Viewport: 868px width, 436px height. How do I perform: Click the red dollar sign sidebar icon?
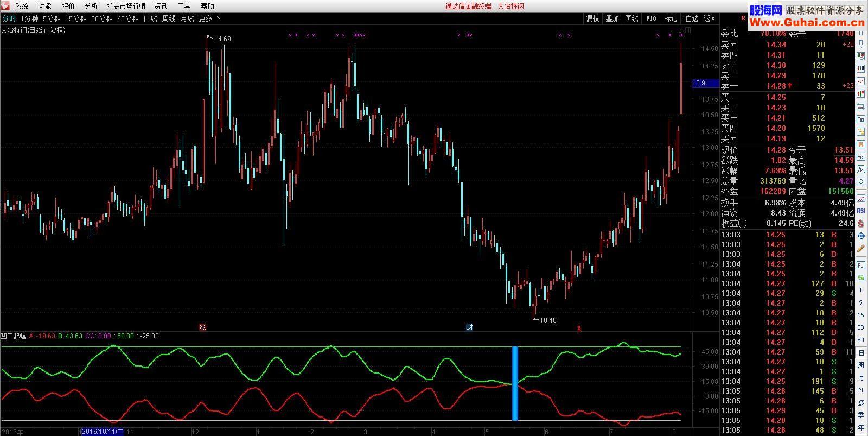click(861, 224)
